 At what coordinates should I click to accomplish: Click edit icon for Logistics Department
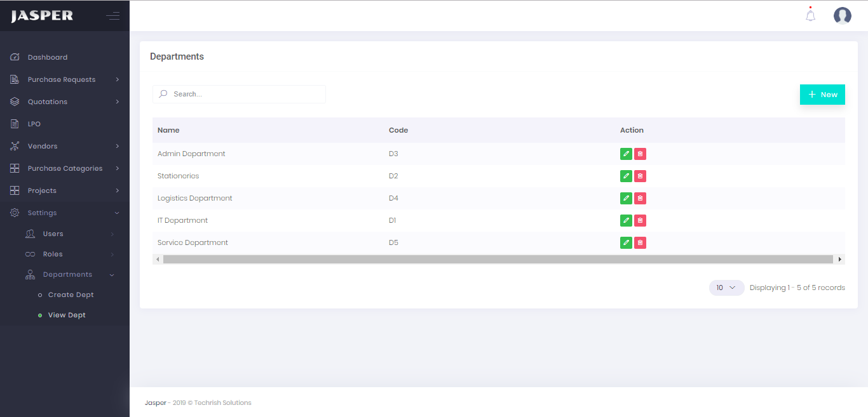point(626,198)
